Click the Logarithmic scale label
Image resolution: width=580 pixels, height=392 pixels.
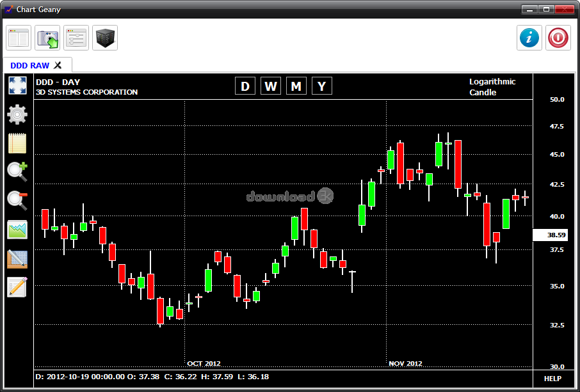492,82
